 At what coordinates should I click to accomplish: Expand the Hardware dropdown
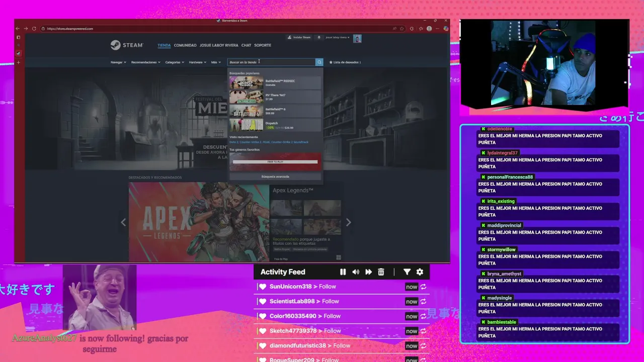(x=198, y=62)
